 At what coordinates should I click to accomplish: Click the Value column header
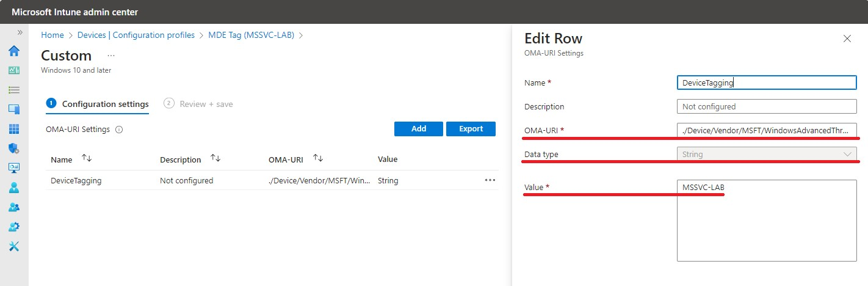pos(388,159)
